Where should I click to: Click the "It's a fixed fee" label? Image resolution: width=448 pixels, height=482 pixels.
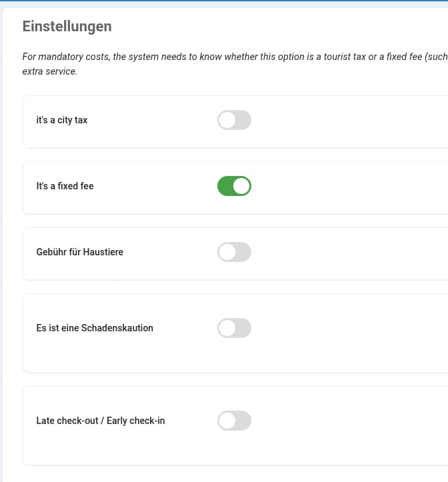click(x=65, y=186)
